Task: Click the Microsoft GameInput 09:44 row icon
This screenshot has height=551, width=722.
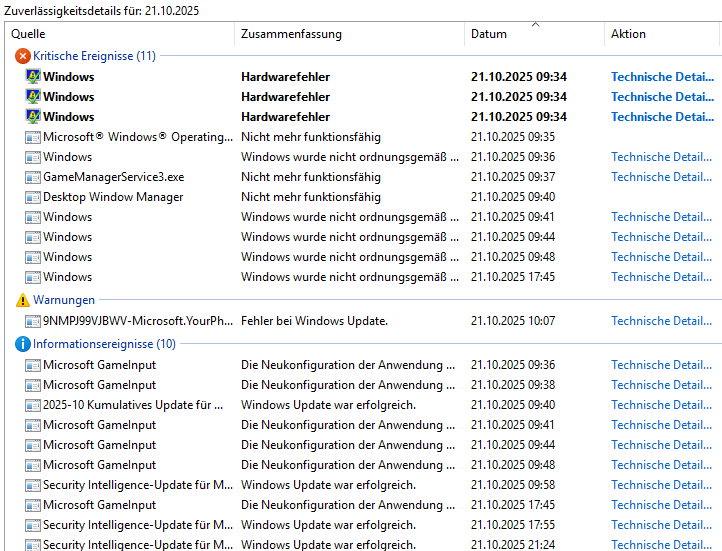Action: pos(33,446)
